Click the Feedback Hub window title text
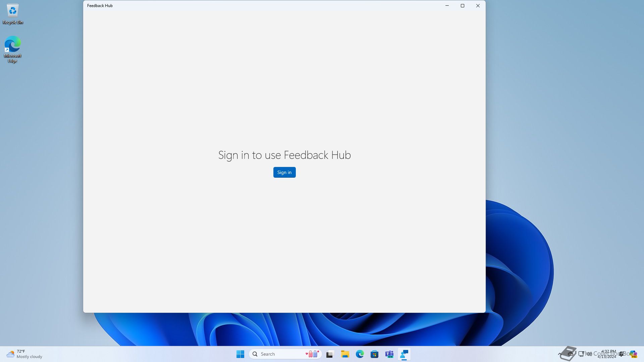 [100, 6]
